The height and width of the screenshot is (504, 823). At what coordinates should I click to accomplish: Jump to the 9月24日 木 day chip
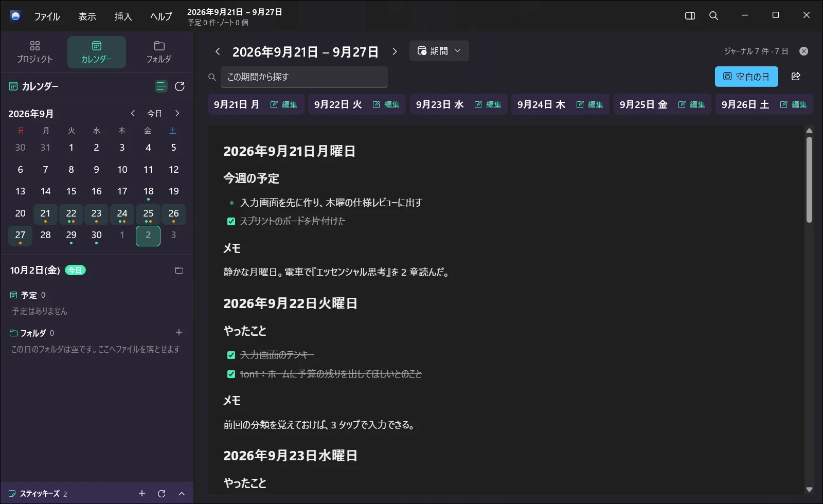[x=541, y=104]
